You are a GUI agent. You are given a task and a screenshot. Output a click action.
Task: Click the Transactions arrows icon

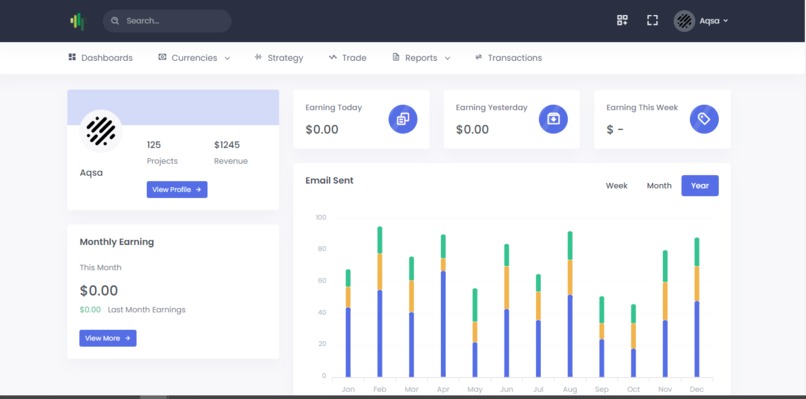click(x=479, y=57)
